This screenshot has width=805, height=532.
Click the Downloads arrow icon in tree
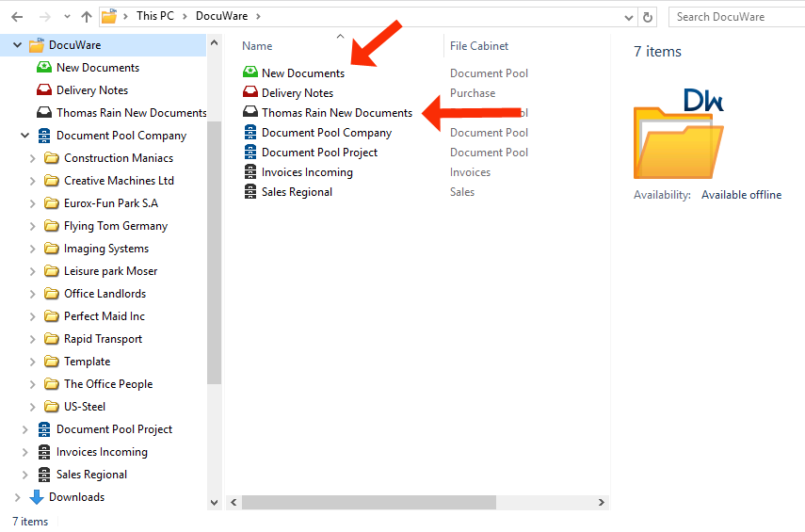pyautogui.click(x=37, y=497)
